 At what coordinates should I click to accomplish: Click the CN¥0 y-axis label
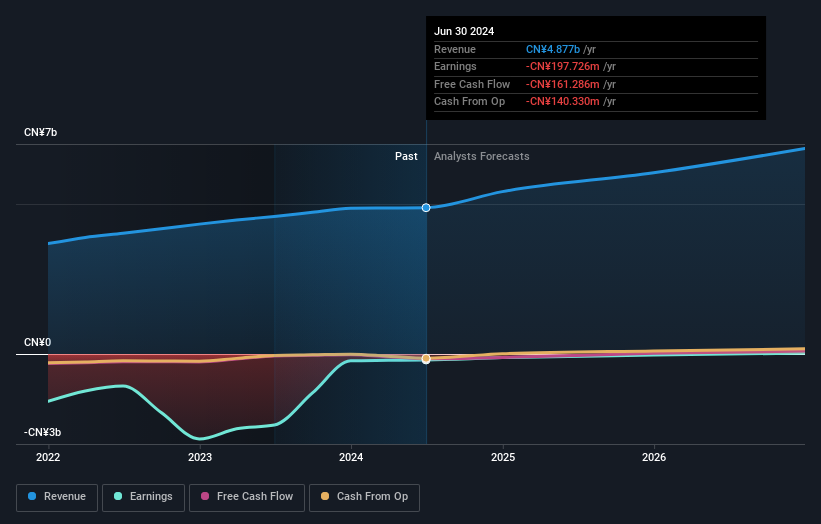pos(38,342)
